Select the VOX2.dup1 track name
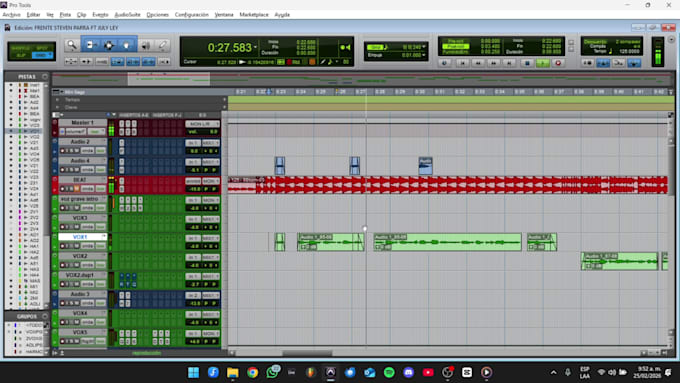Image resolution: width=680 pixels, height=383 pixels. [x=80, y=275]
